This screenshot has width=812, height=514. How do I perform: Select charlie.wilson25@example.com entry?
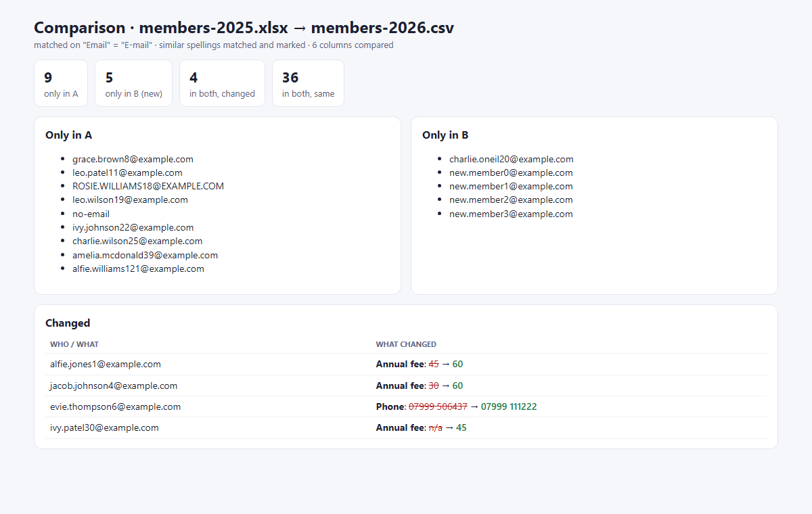click(x=137, y=241)
